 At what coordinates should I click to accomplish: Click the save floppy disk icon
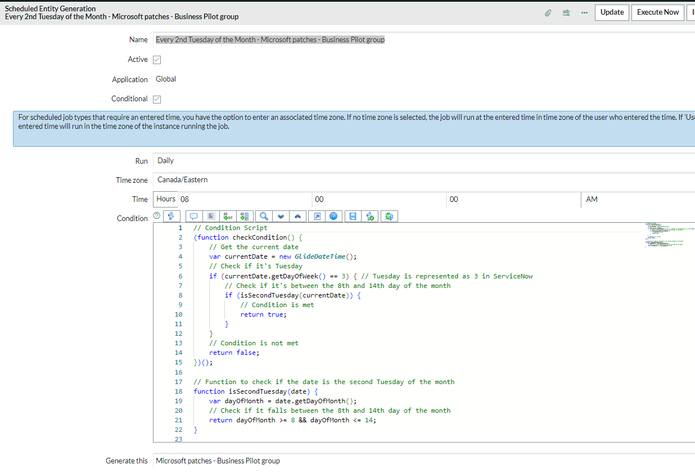point(353,216)
